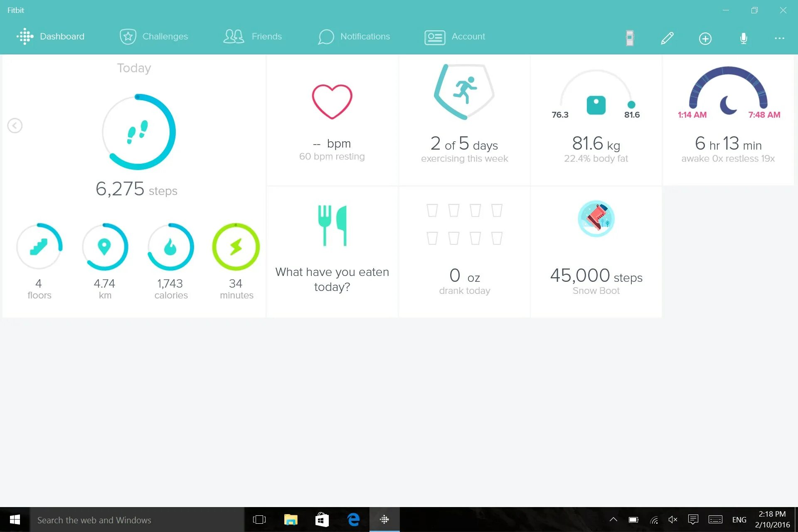This screenshot has width=798, height=532.
Task: Open the floors climbed ring
Action: (x=39, y=246)
